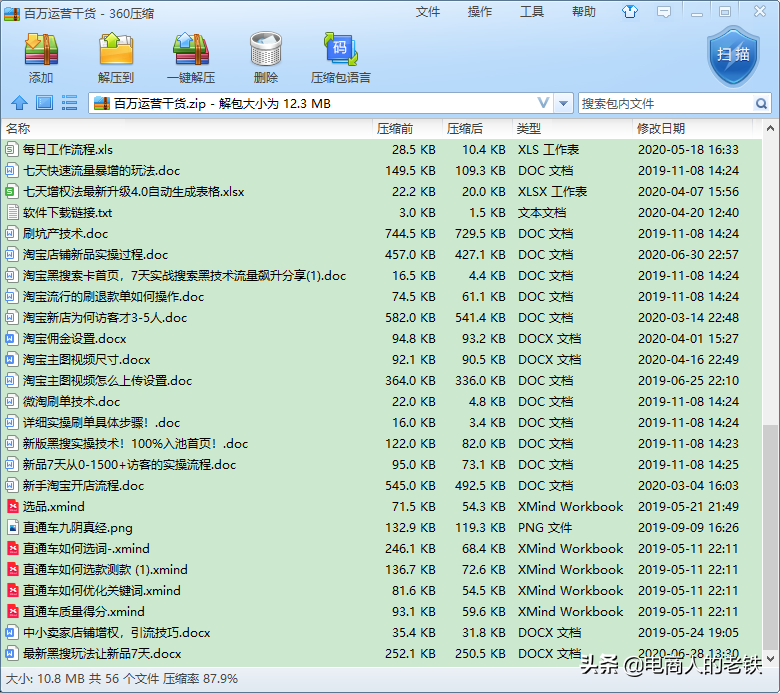Click the 删除 (Delete) trash icon
This screenshot has height=693, width=780.
pyautogui.click(x=266, y=49)
